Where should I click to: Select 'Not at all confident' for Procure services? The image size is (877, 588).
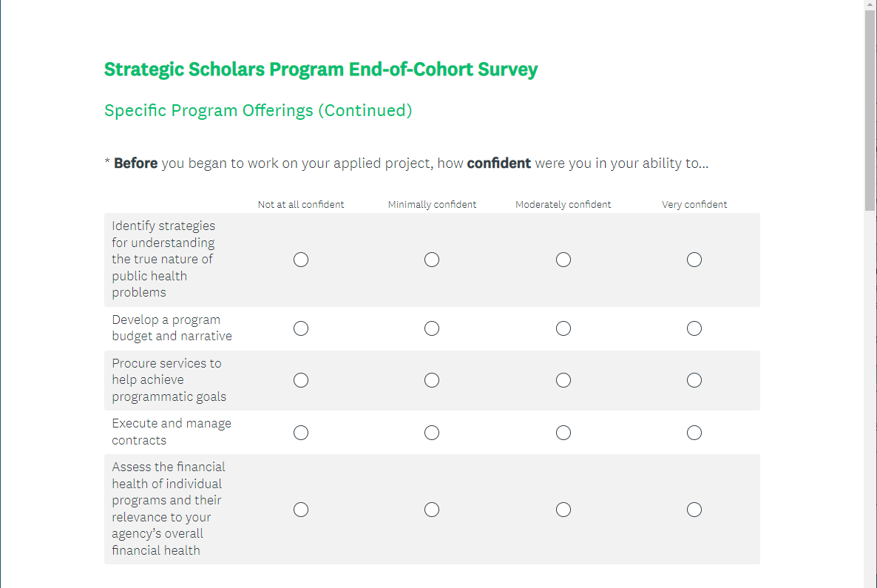[301, 380]
